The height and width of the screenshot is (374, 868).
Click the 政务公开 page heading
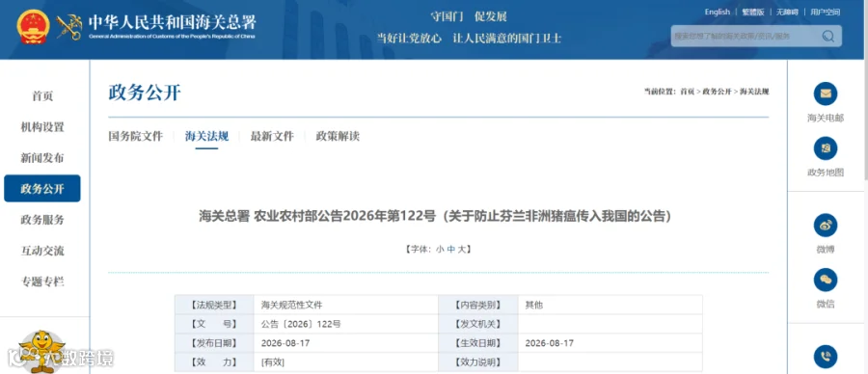tap(145, 93)
